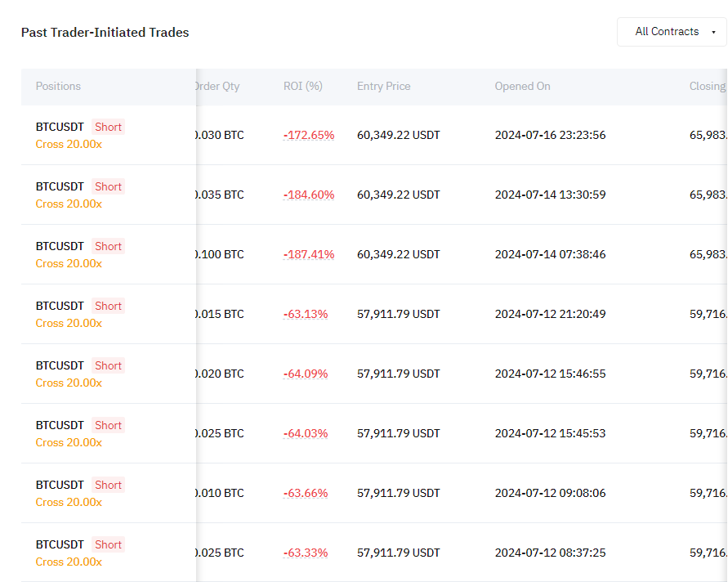
Task: Click Cross 20.00x in the -172.65% row
Action: (x=69, y=145)
